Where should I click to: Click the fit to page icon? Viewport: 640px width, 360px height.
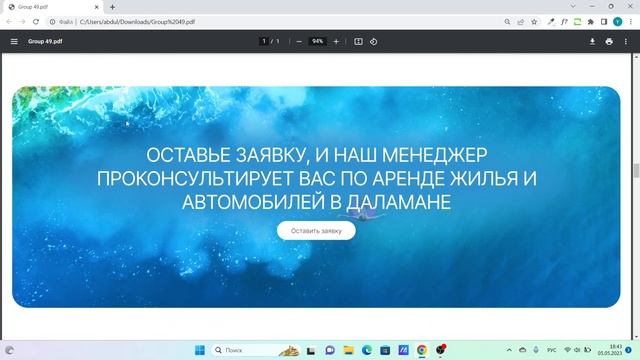(x=358, y=41)
